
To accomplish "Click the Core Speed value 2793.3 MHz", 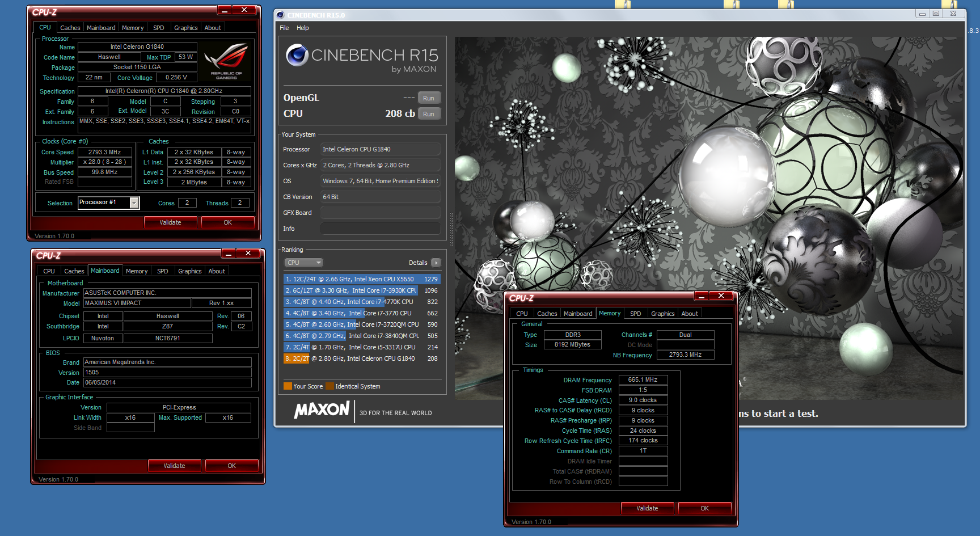I will click(x=105, y=152).
